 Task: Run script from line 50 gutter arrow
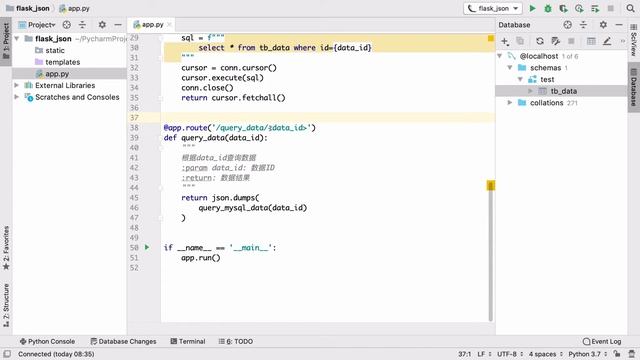pos(147,247)
